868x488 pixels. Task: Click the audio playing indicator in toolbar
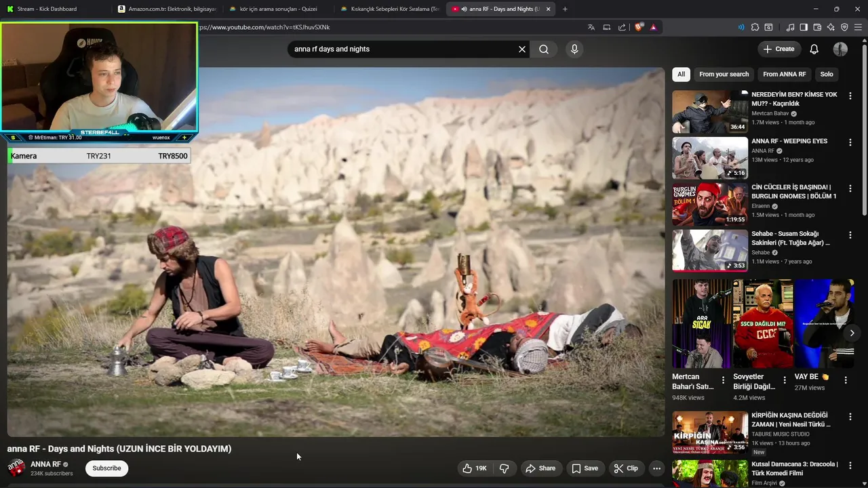coord(741,27)
